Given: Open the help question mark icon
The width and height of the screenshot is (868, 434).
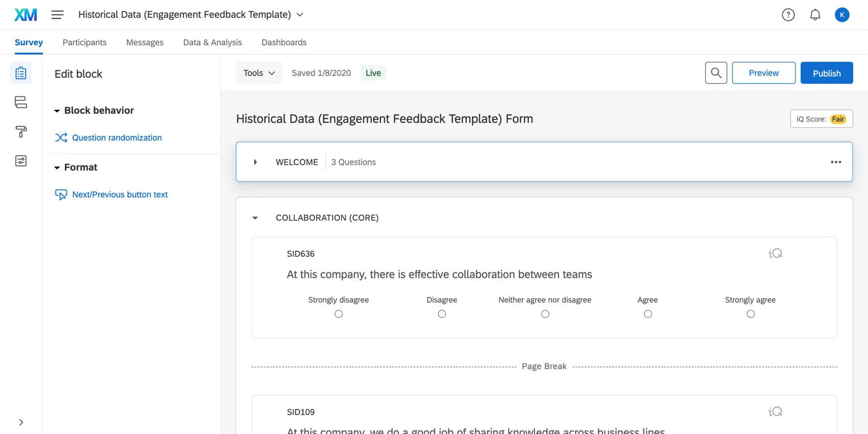Looking at the screenshot, I should click(788, 15).
